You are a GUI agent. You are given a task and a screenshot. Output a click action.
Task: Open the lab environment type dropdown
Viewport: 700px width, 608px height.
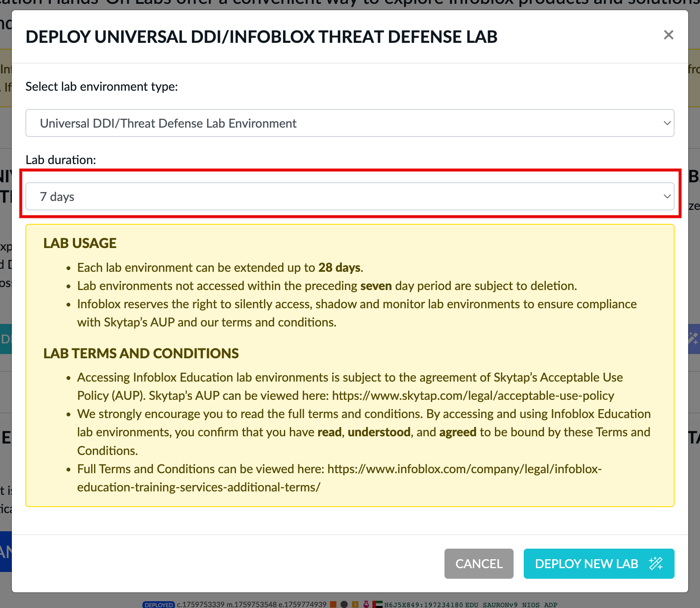point(349,123)
